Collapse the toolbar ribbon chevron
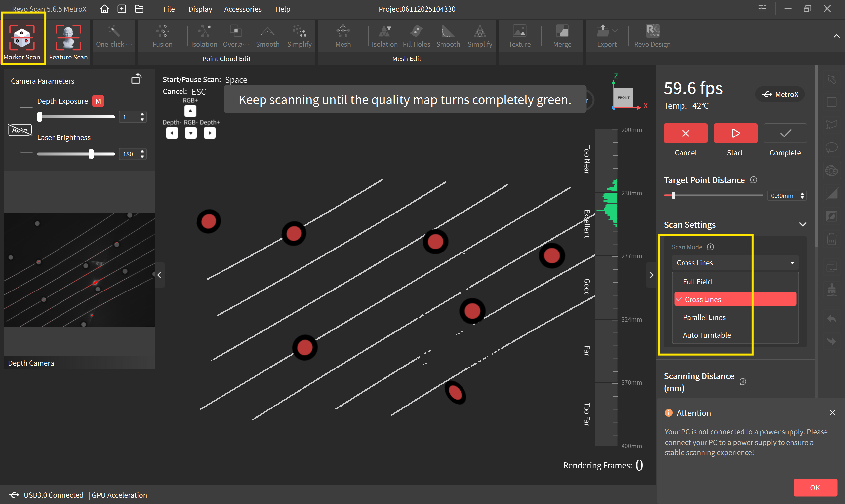This screenshot has height=504, width=845. 836,36
